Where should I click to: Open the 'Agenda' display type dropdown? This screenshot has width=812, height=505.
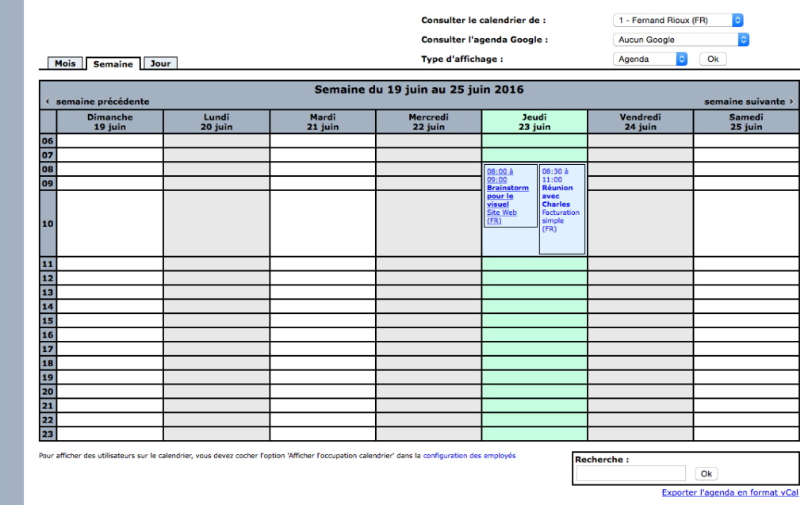[650, 59]
